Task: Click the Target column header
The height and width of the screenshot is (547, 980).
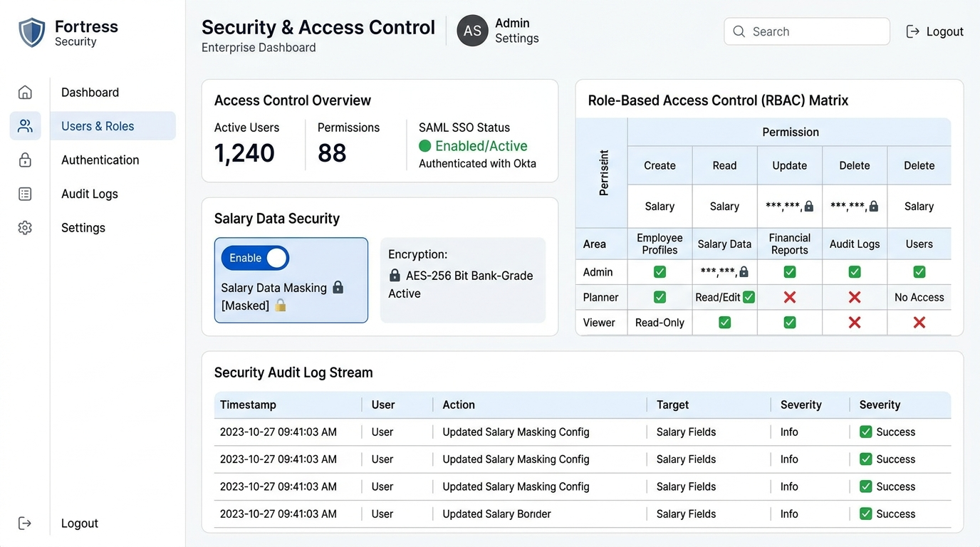Action: tap(673, 405)
